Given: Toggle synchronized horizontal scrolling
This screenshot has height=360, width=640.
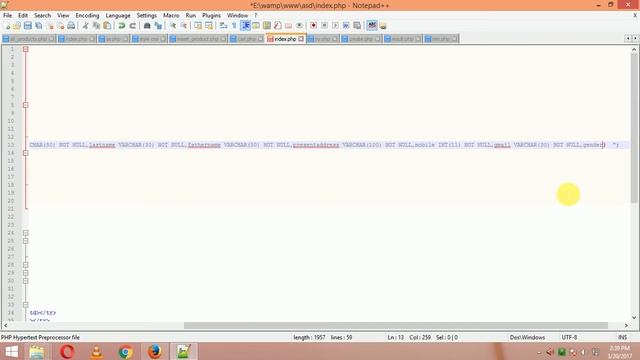Looking at the screenshot, I should click(x=209, y=26).
